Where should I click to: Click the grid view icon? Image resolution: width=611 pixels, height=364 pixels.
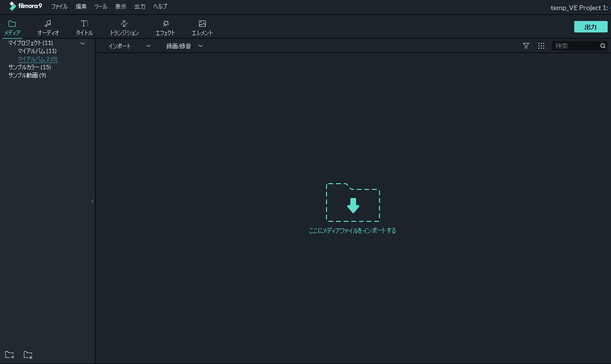[x=541, y=46]
